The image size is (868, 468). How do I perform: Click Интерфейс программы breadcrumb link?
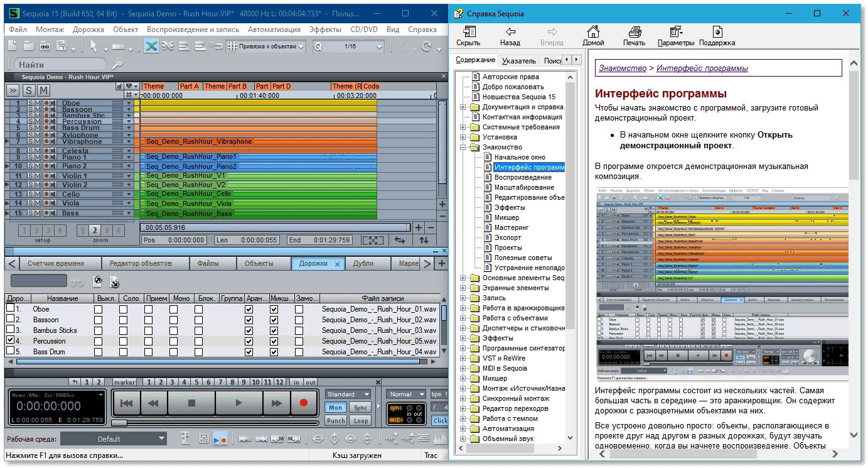[702, 68]
